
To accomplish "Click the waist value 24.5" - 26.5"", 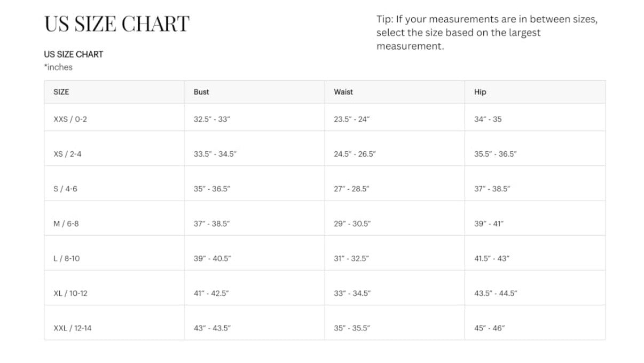I will [355, 154].
